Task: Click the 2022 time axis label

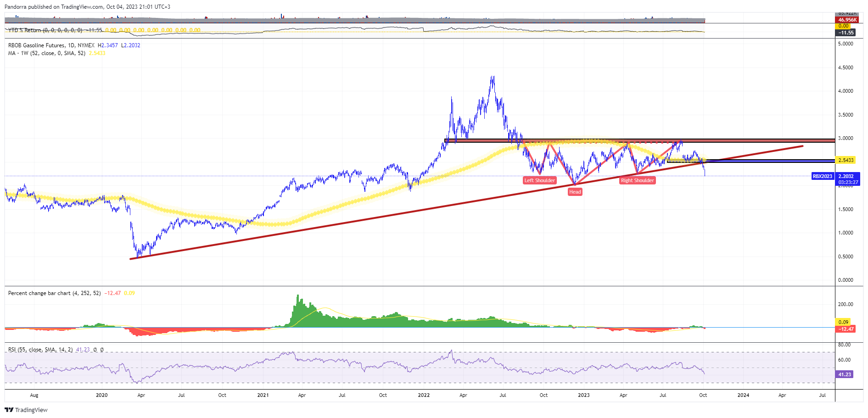Action: click(x=424, y=395)
